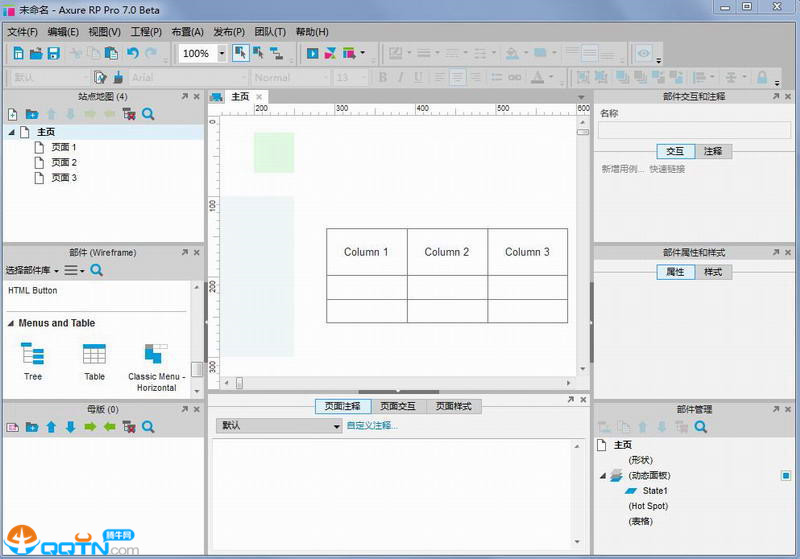800x559 pixels.
Task: Click the Preview prototype play icon
Action: pos(313,53)
